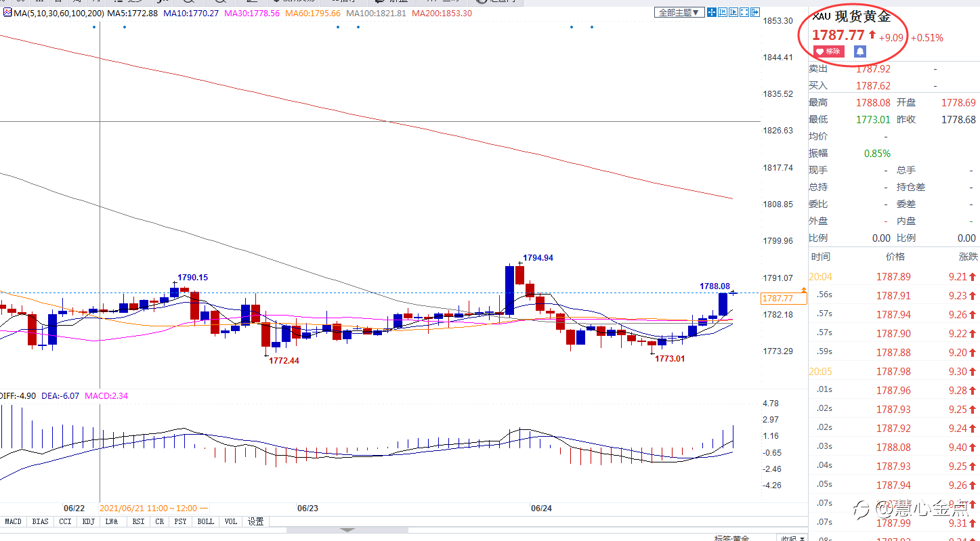Click the jump-to-start chart icon
The width and height of the screenshot is (980, 541).
tap(723, 12)
